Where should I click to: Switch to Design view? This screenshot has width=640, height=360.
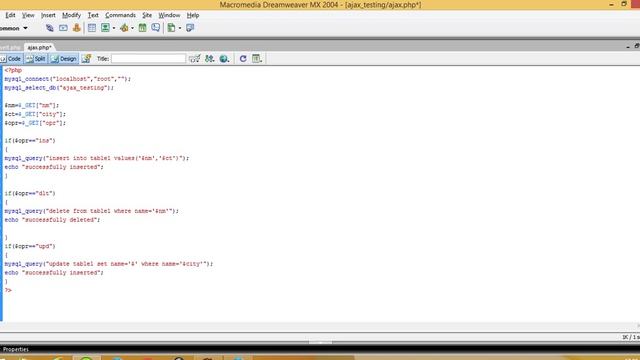point(64,59)
